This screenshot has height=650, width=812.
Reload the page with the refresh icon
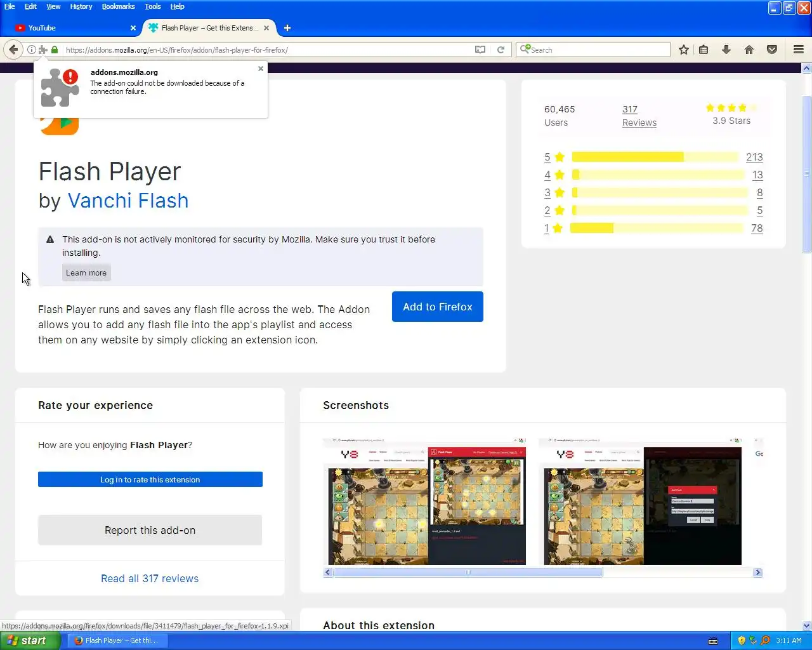point(501,50)
